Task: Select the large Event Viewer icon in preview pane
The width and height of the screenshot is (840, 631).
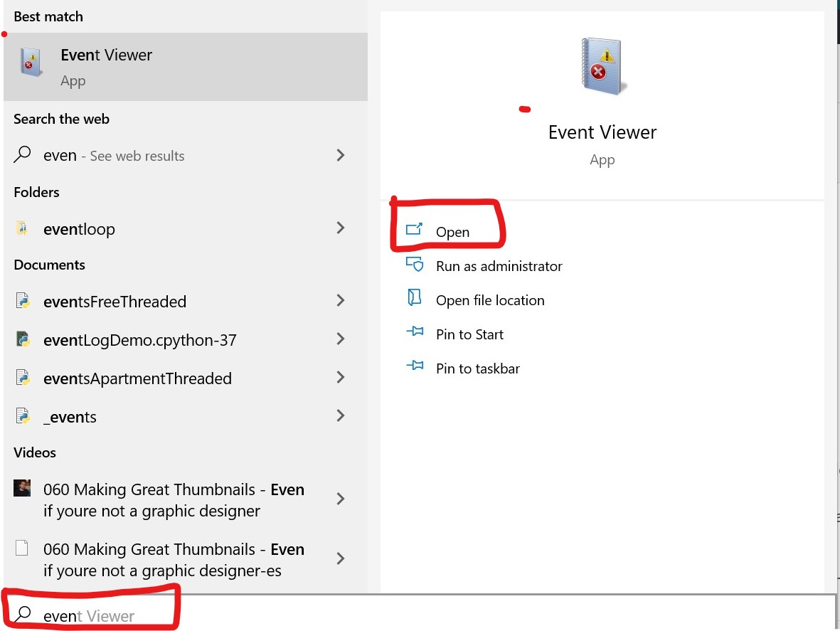Action: pyautogui.click(x=601, y=64)
